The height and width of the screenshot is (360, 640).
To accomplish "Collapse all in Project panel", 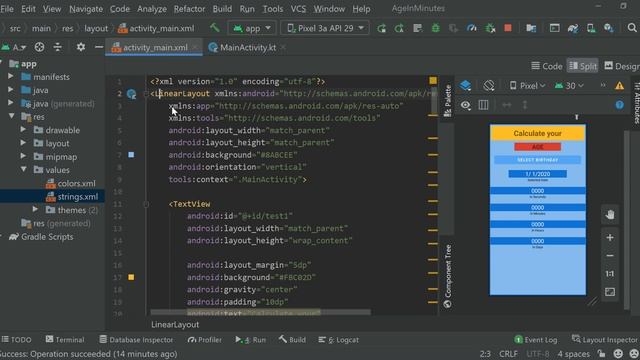I will (58, 47).
